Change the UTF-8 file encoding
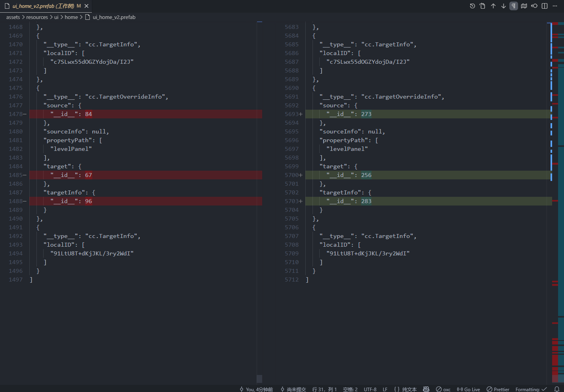Screen dimensions: 564x392 [370, 389]
